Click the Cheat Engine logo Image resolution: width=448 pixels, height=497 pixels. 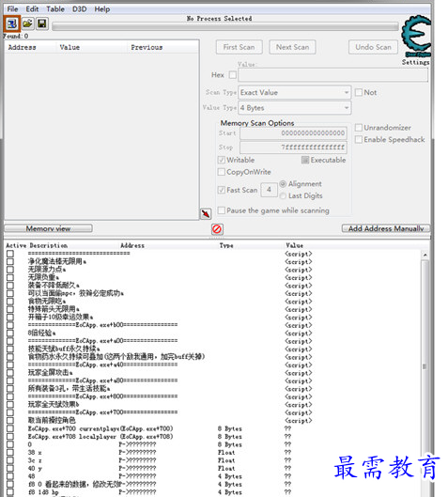[x=416, y=36]
